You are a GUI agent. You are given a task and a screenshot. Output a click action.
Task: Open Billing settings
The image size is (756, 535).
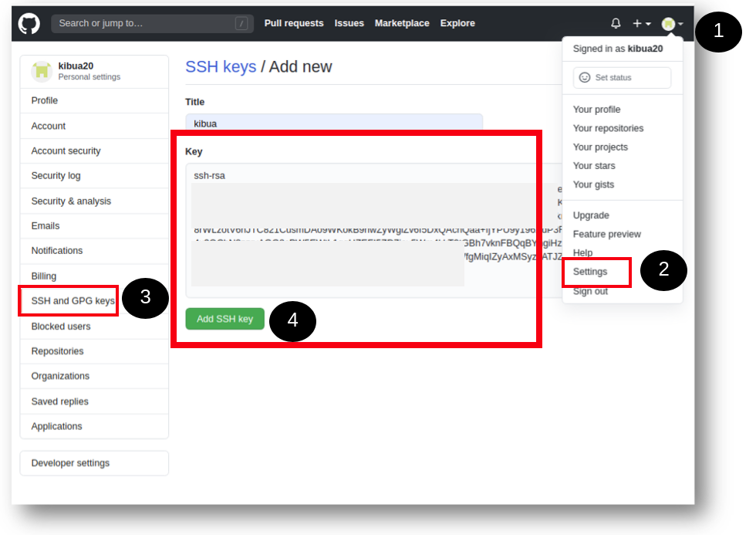[x=94, y=276]
